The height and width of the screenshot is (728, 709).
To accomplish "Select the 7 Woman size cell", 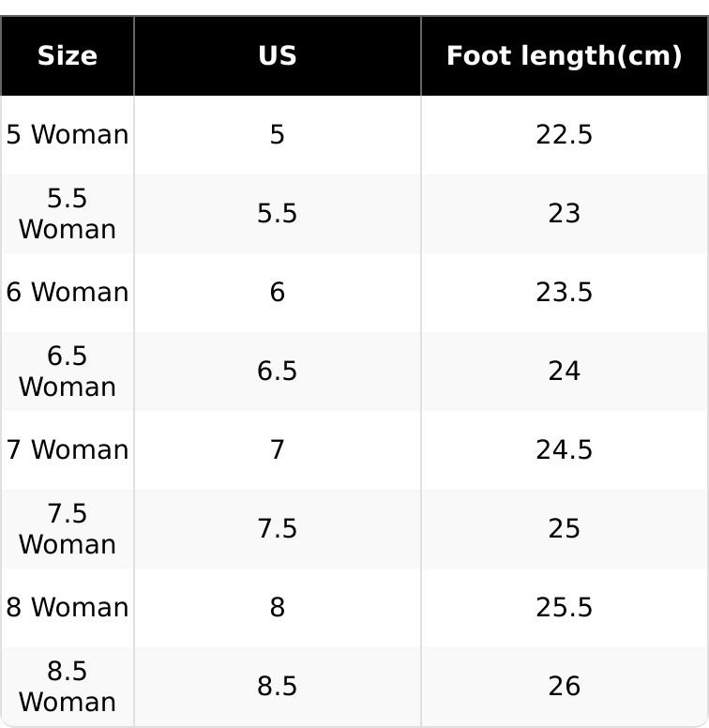I will pyautogui.click(x=68, y=450).
